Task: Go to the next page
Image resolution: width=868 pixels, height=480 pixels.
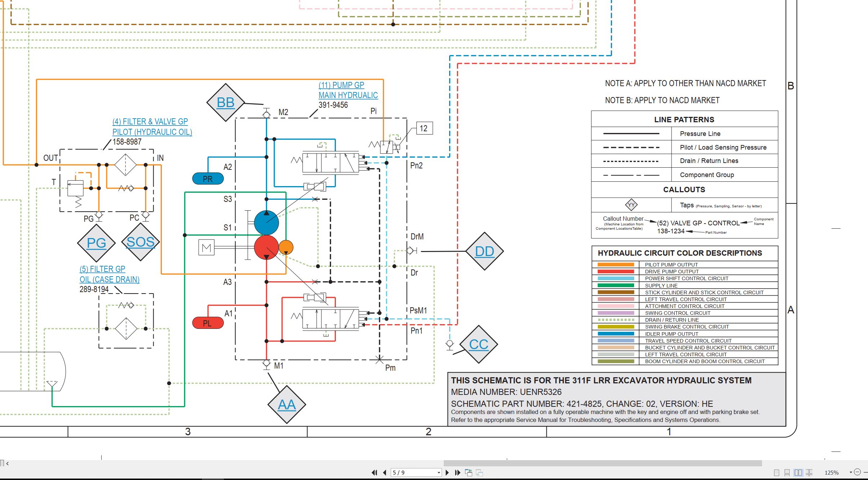Action: click(x=447, y=472)
